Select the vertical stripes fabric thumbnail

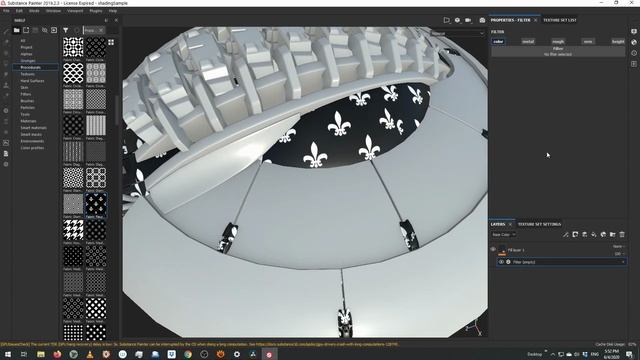coord(96,125)
